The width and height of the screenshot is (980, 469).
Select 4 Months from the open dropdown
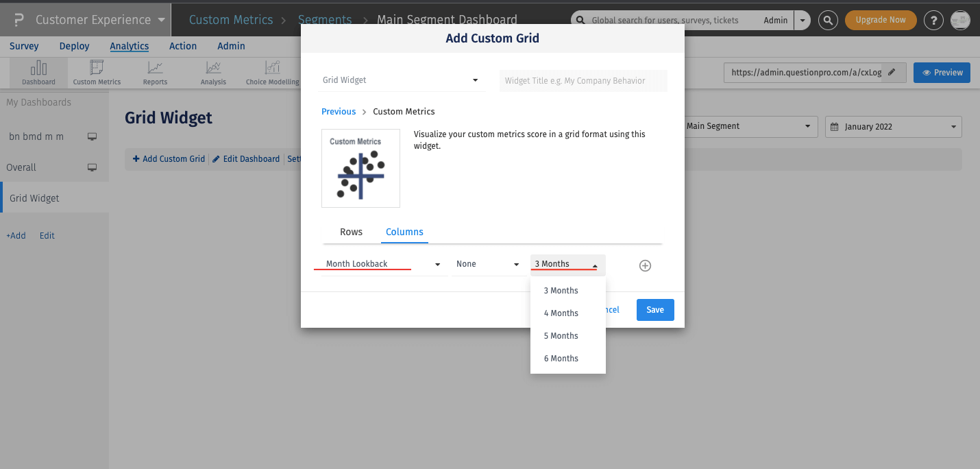(x=560, y=313)
